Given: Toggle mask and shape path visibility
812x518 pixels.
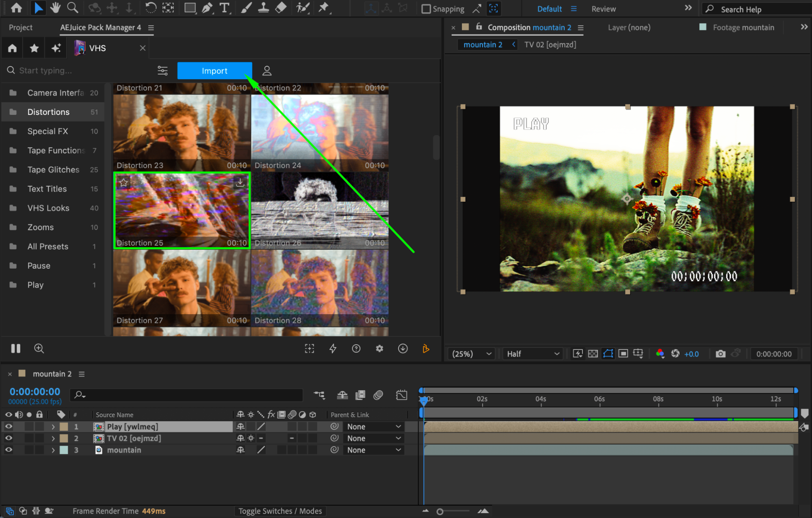Looking at the screenshot, I should (x=608, y=354).
